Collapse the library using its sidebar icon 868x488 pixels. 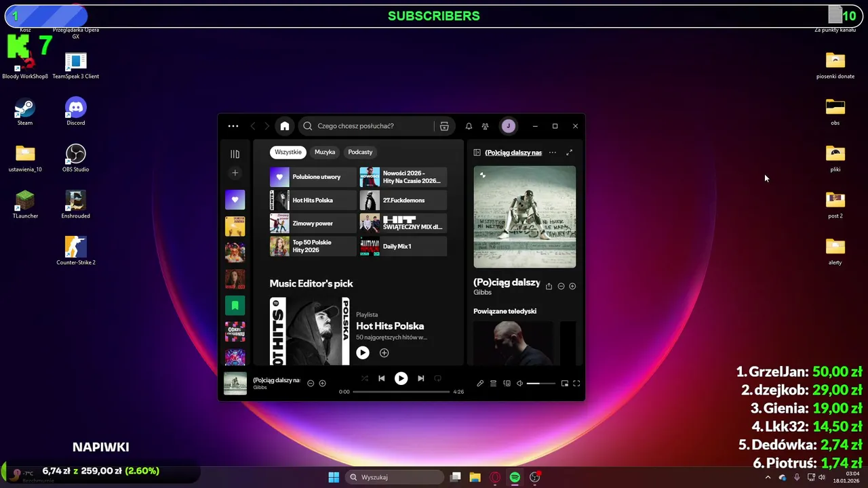point(235,154)
